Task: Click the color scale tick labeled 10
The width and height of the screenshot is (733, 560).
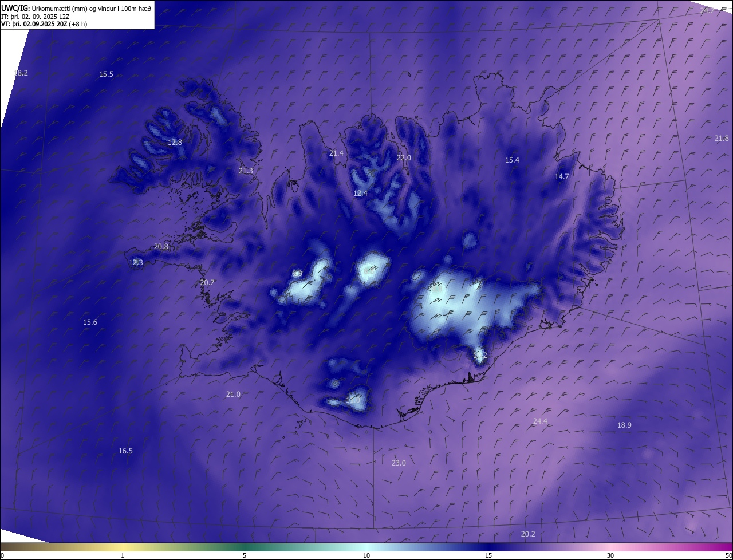Action: pos(366,555)
